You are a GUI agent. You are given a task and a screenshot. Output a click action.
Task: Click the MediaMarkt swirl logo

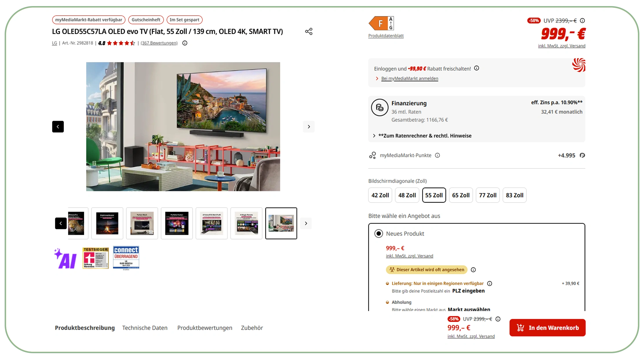[579, 65]
